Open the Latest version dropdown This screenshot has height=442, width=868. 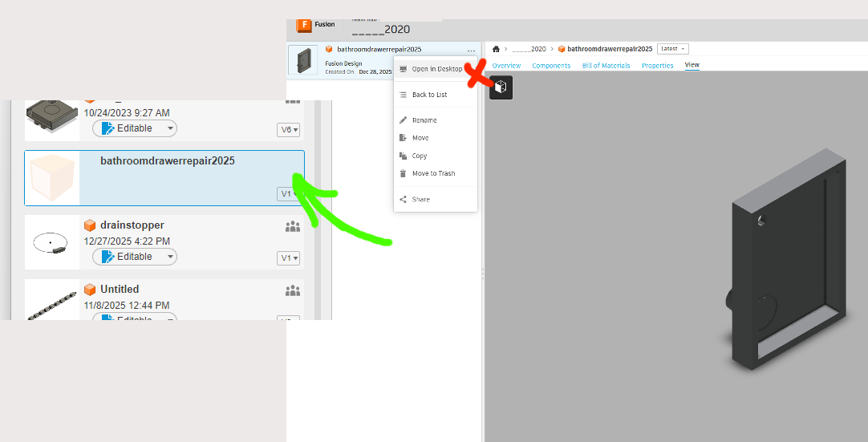point(673,49)
